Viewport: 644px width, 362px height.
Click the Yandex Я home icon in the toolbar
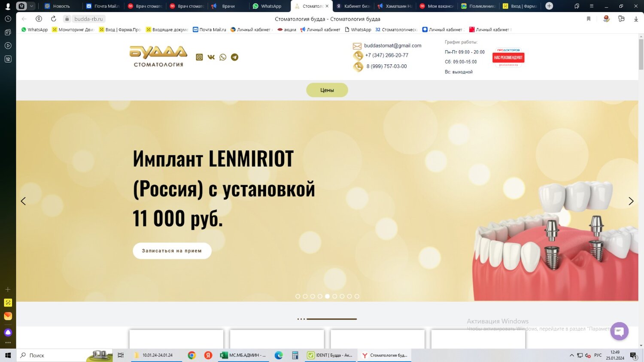(39, 19)
